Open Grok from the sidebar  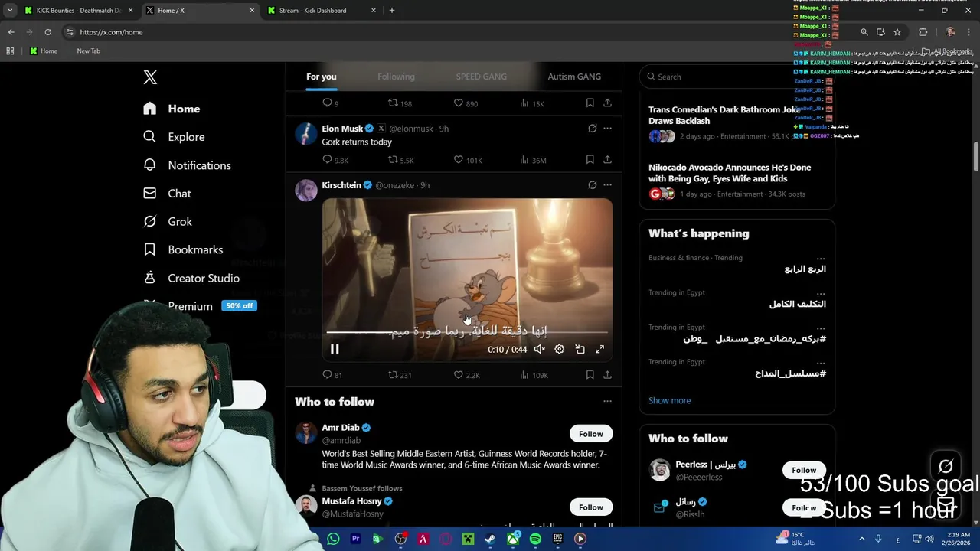point(168,221)
